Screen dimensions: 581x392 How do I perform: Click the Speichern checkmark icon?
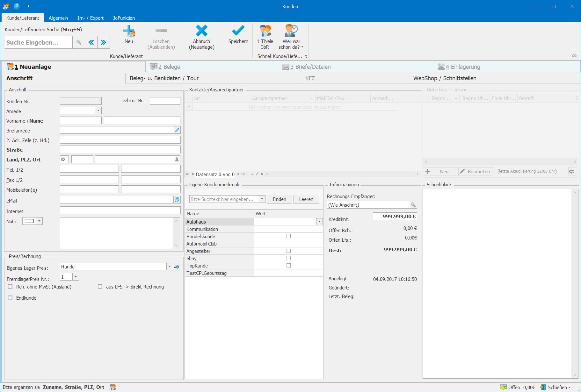coord(238,31)
